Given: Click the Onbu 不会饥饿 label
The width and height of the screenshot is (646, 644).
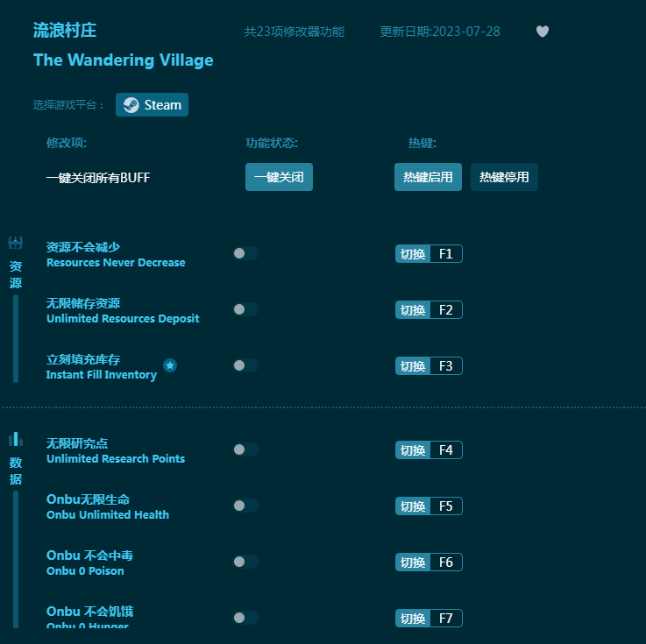Looking at the screenshot, I should click(x=89, y=612).
